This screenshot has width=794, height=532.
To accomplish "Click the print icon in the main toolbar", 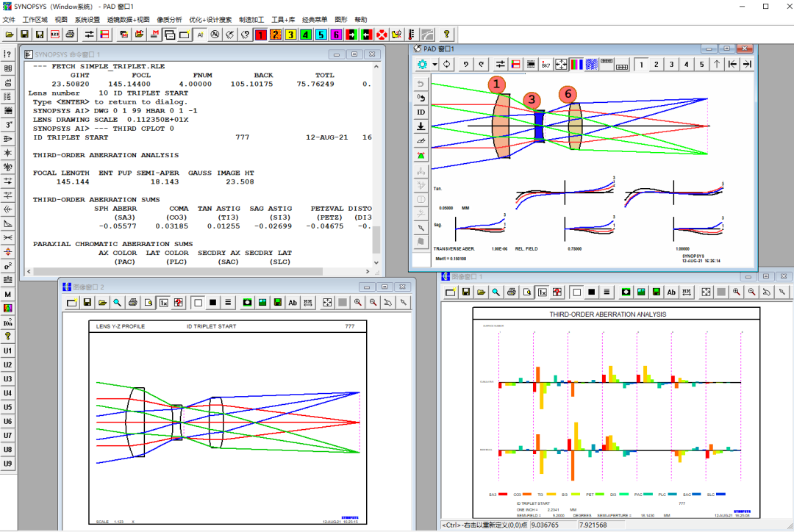I will click(71, 35).
